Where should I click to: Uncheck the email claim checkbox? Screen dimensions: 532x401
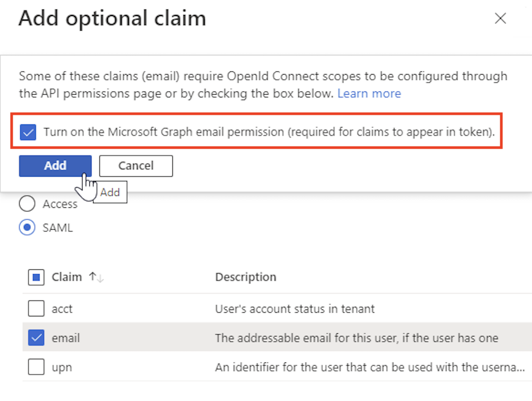coord(36,338)
